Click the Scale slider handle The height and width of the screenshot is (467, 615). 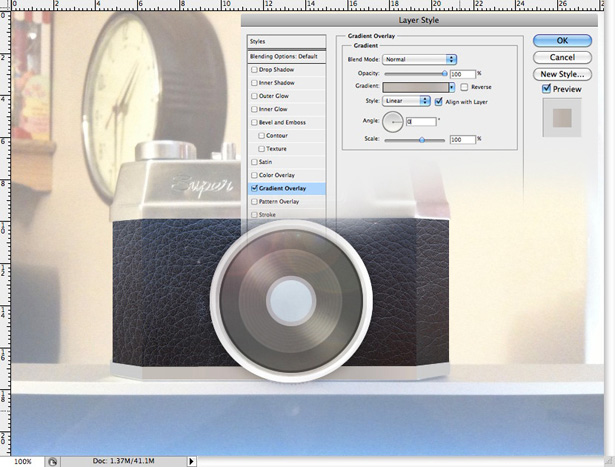click(422, 140)
